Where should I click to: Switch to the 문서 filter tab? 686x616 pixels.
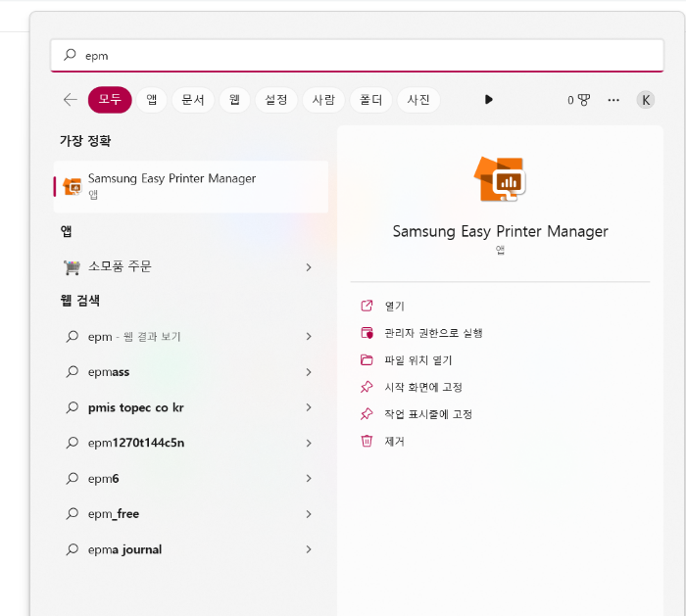[x=193, y=100]
